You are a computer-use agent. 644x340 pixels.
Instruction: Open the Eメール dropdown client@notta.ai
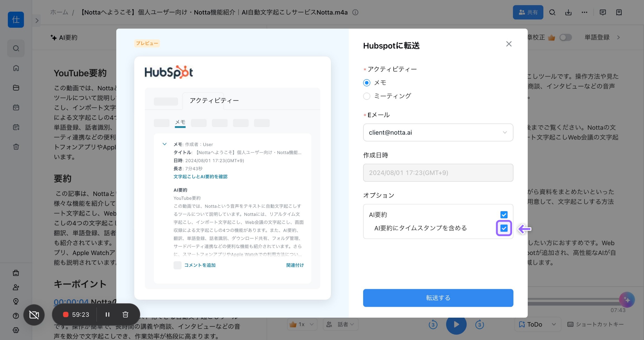click(x=438, y=133)
